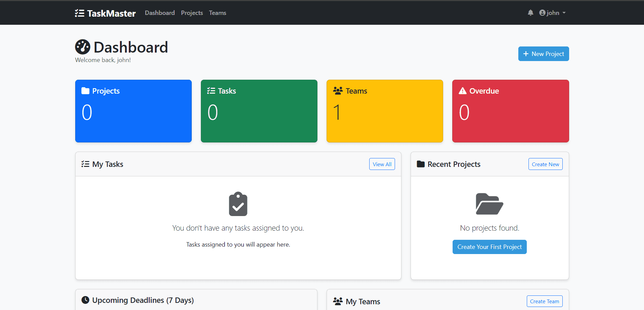Click the yellow Teams summary card
Screen dimensions: 644x310
[x=385, y=111]
